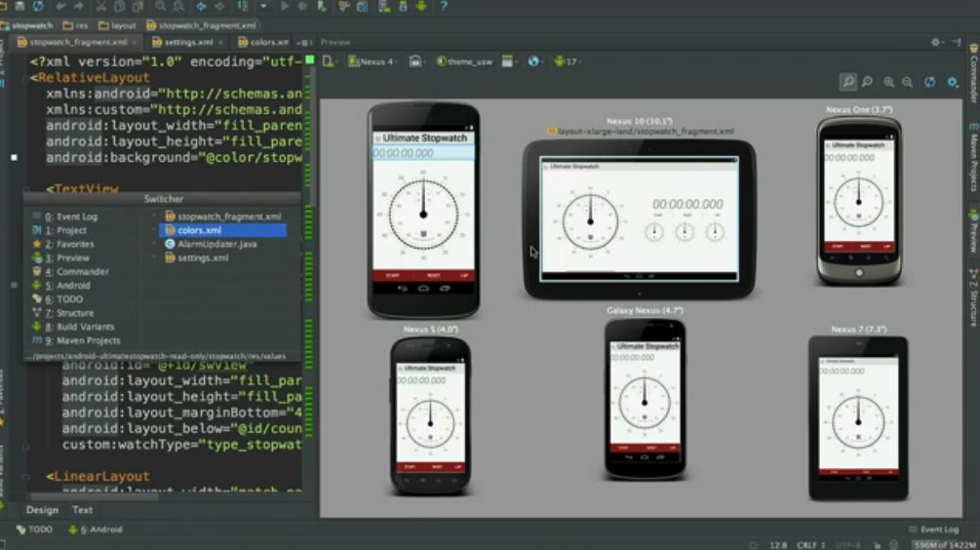Select Preview in Switcher list
The image size is (980, 550).
tap(66, 258)
